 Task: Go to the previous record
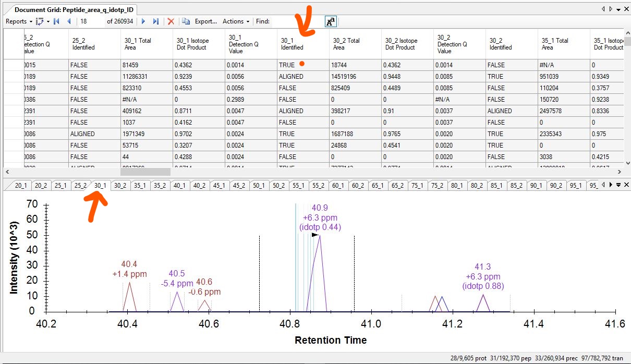click(x=69, y=21)
